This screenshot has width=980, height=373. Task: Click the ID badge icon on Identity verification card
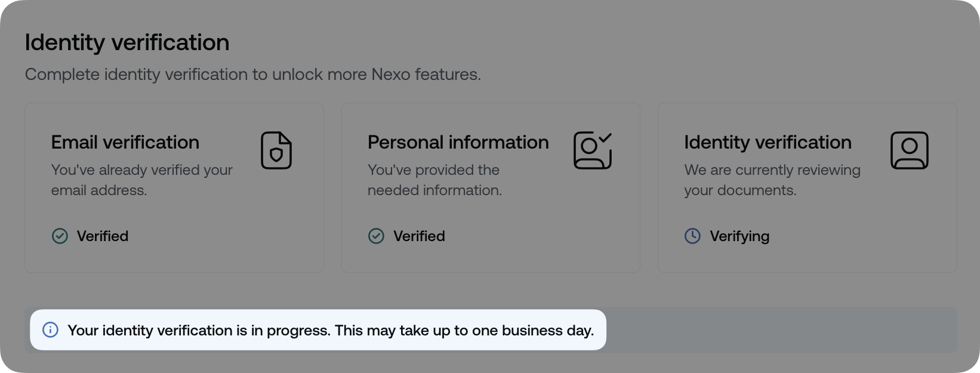point(909,150)
